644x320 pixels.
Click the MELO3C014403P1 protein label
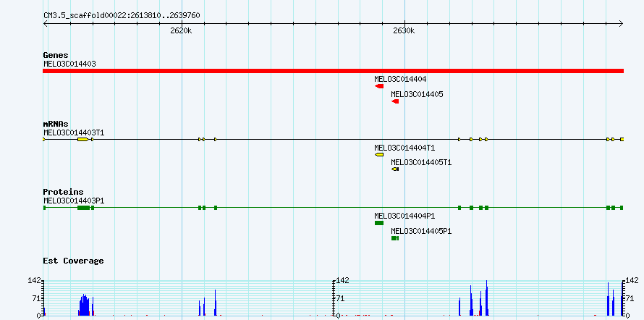(74, 201)
